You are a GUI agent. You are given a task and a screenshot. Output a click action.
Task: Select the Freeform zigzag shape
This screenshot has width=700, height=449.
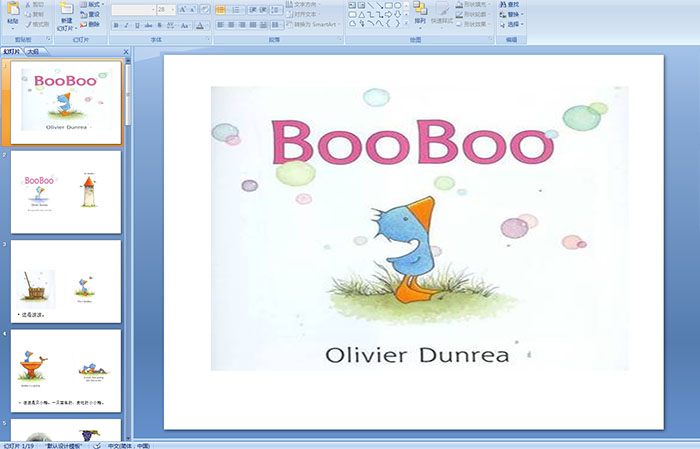coord(362,23)
